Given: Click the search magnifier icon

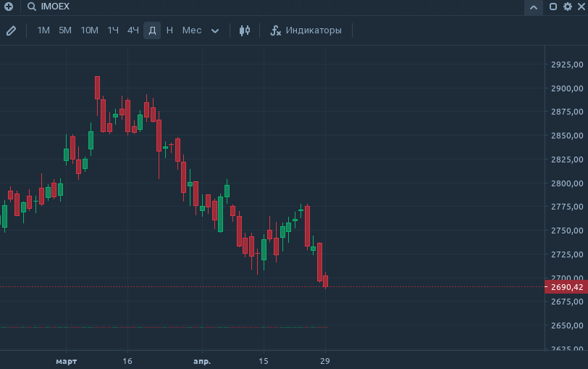Looking at the screenshot, I should click(32, 7).
